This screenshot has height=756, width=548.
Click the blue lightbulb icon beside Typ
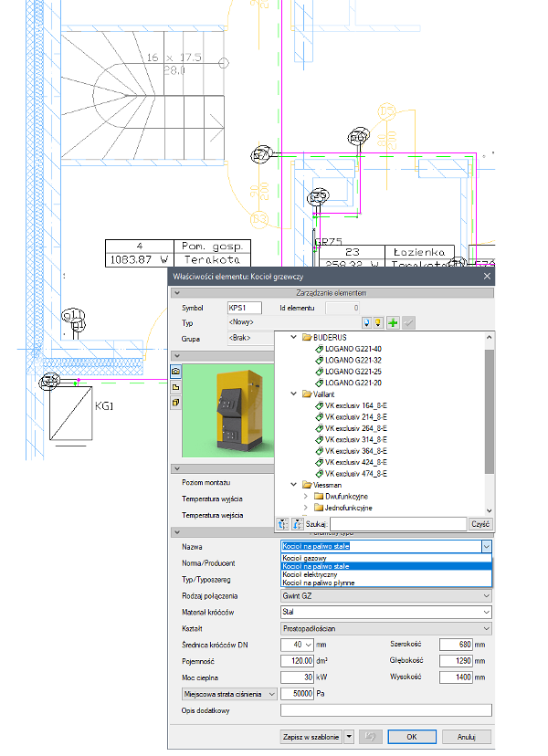[x=366, y=322]
